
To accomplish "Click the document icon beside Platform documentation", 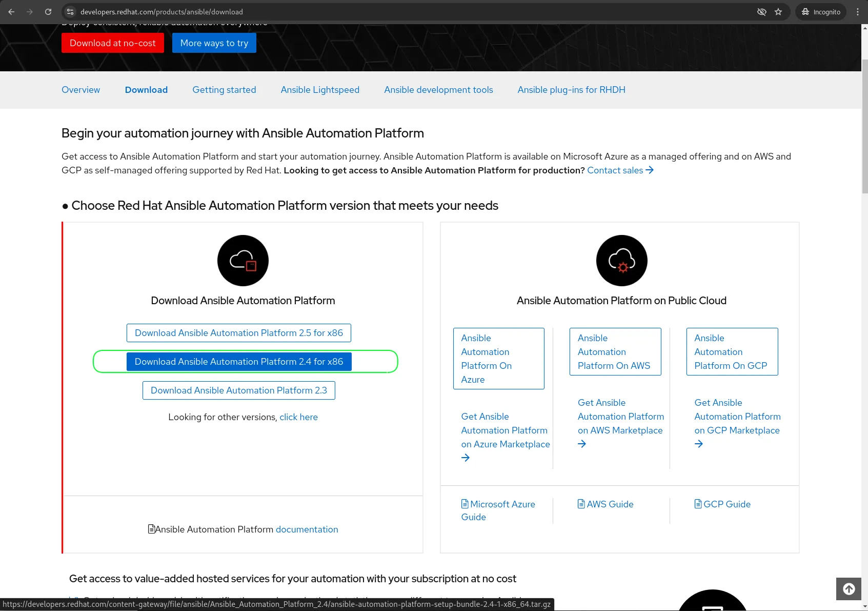I will pyautogui.click(x=152, y=529).
